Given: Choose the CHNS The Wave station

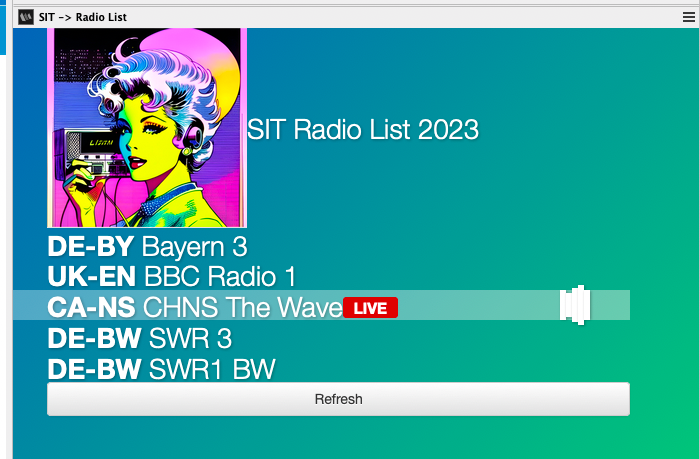Looking at the screenshot, I should point(242,307).
